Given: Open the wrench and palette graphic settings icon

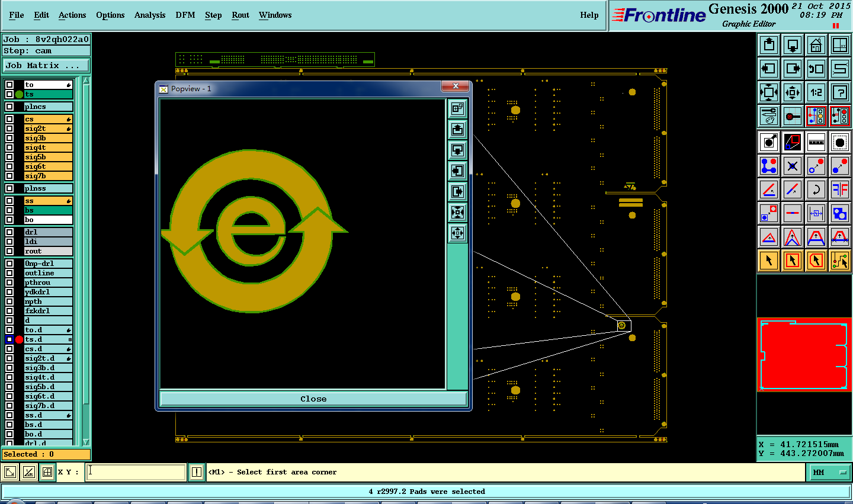Looking at the screenshot, I should (769, 116).
